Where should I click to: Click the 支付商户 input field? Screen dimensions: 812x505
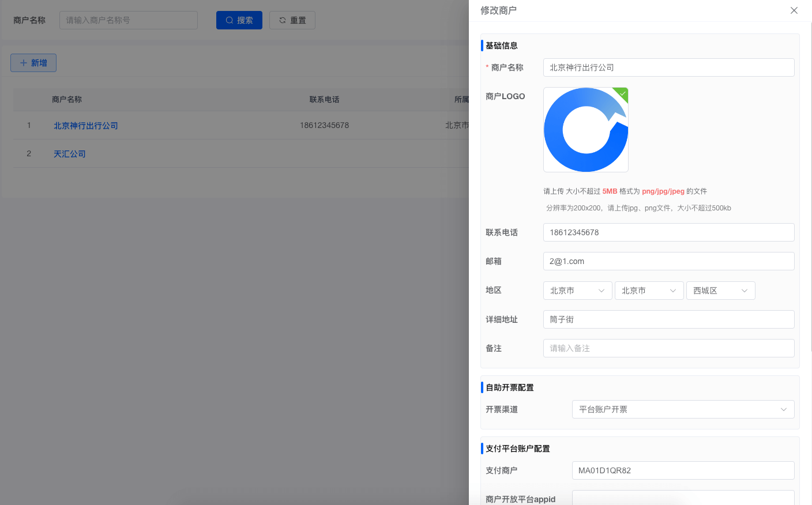click(x=683, y=470)
